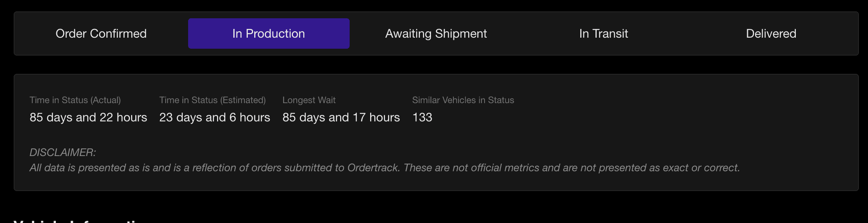
Task: Click the DISCLAIMER heading
Action: [x=63, y=153]
